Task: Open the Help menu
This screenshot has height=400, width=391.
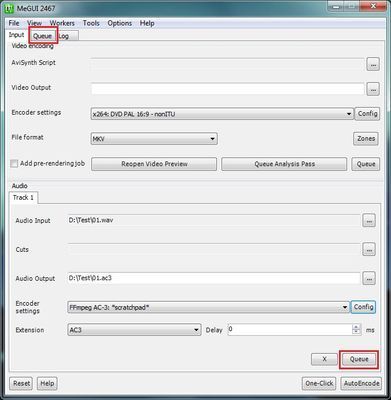Action: 147,23
